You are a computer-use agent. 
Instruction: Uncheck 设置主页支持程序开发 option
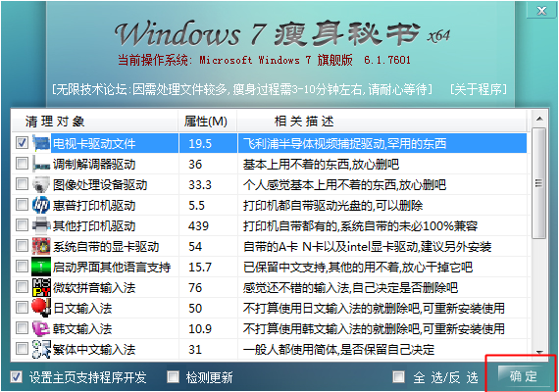coord(16,377)
